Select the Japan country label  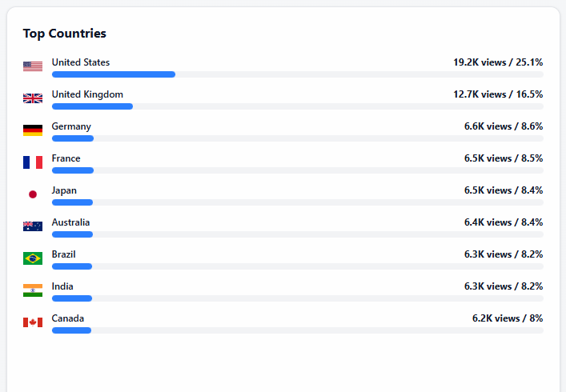[64, 190]
